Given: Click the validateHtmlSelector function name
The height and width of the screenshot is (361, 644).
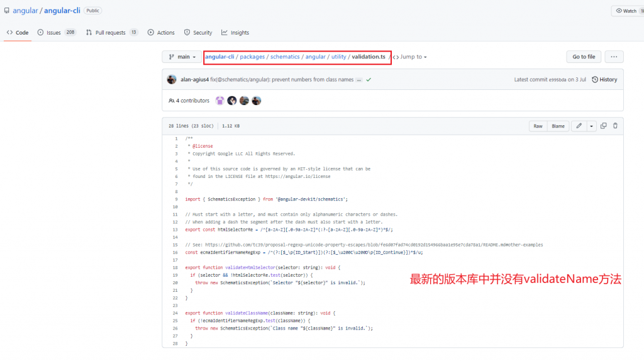Looking at the screenshot, I should [x=250, y=267].
